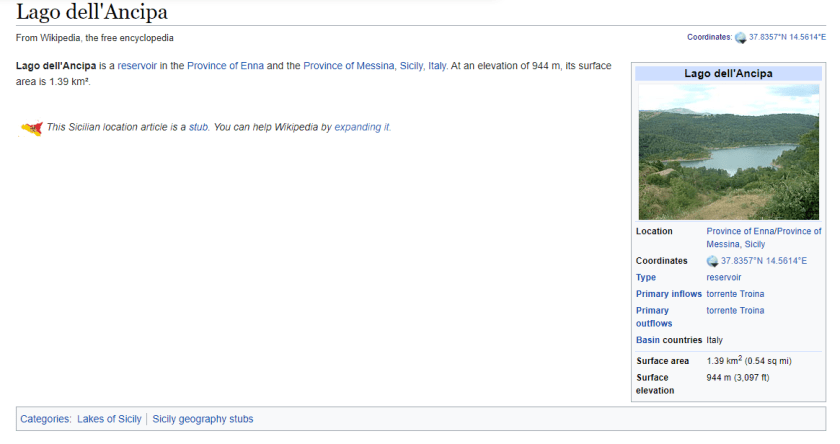
Task: Click the coordinates text in the infobox
Action: coord(763,261)
